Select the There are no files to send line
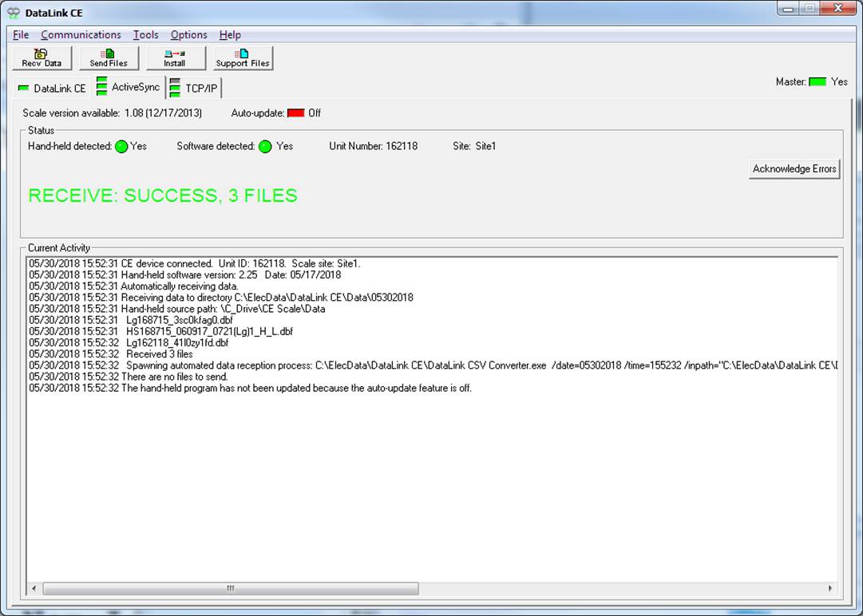Image resolution: width=863 pixels, height=616 pixels. click(129, 377)
